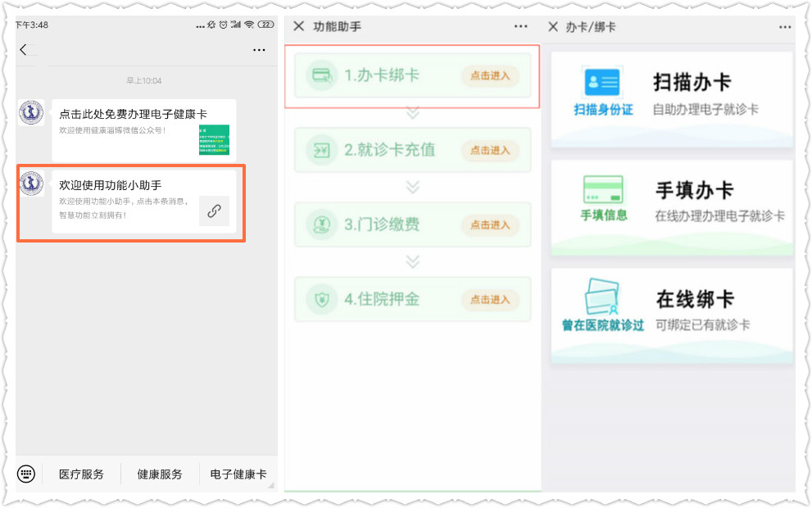Click the link icon in 功能小助手 message
812x508 pixels.
click(x=214, y=211)
